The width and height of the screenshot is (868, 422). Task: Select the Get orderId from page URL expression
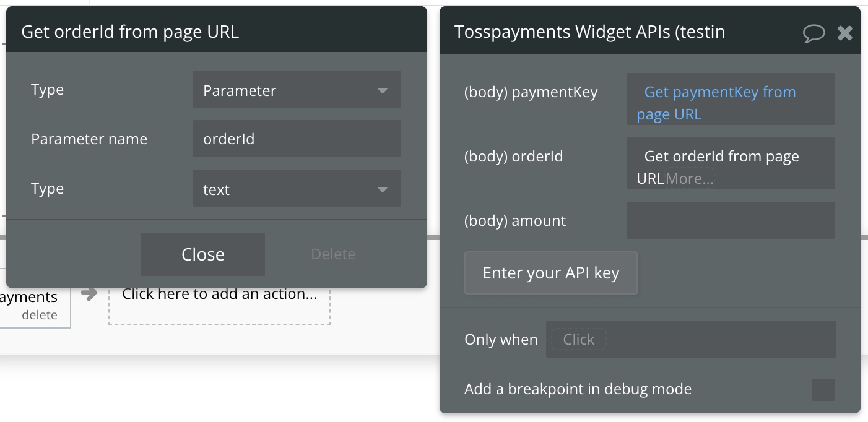click(x=721, y=157)
